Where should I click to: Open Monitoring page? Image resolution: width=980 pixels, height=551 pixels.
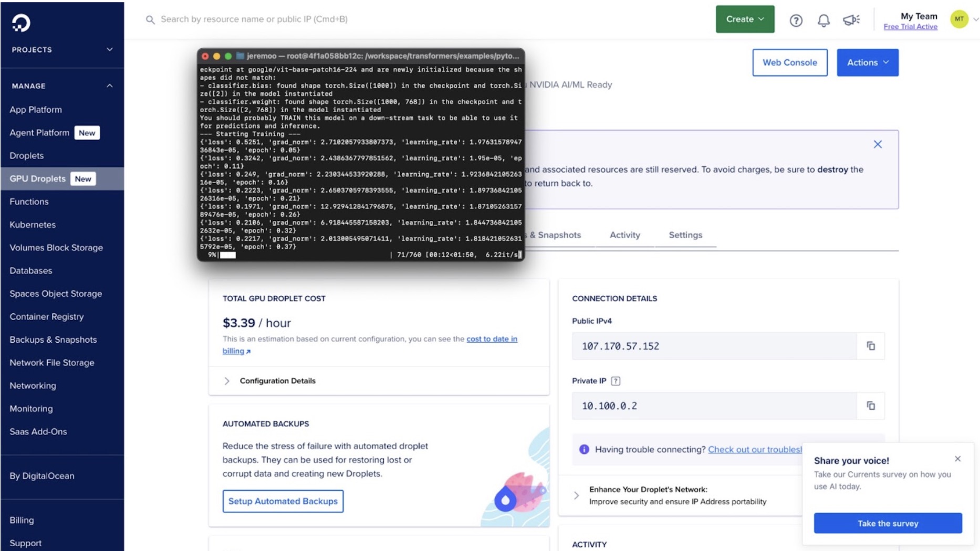coord(31,409)
